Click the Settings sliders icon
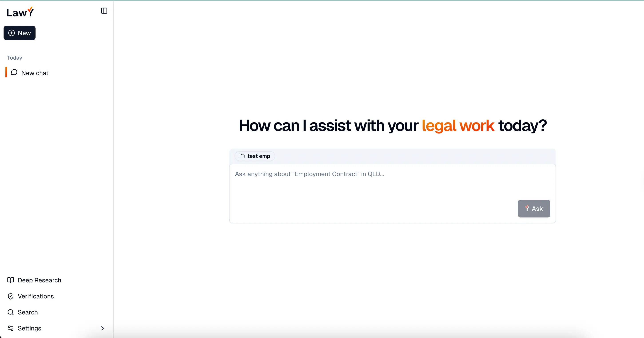644x338 pixels. tap(10, 328)
